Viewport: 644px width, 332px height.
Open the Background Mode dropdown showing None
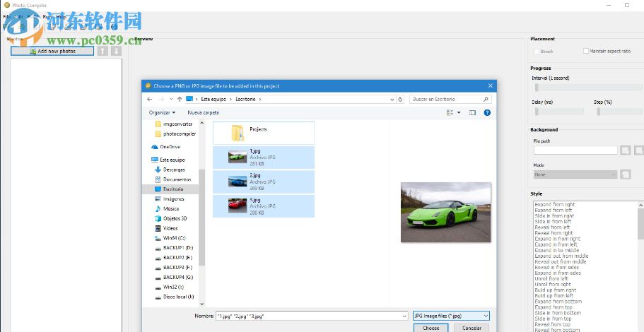pos(575,174)
